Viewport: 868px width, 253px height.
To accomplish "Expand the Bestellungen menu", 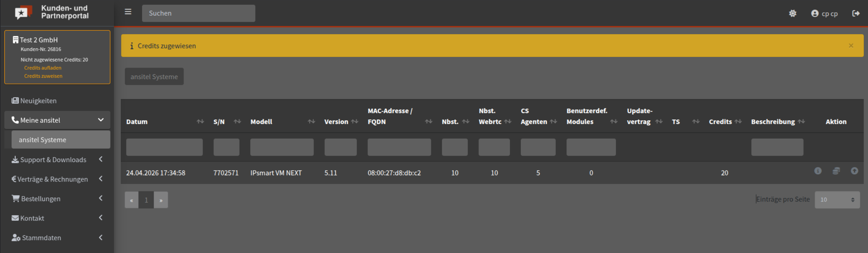I will click(57, 199).
